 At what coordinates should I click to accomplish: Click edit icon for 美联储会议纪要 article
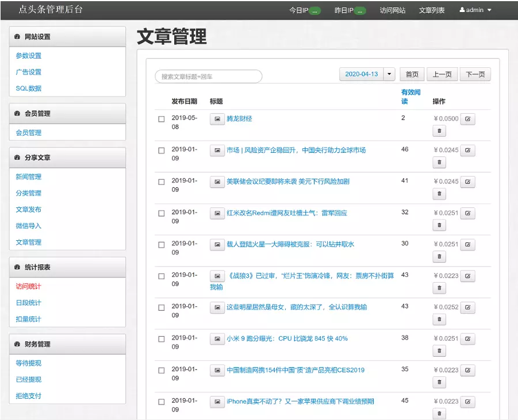click(467, 182)
